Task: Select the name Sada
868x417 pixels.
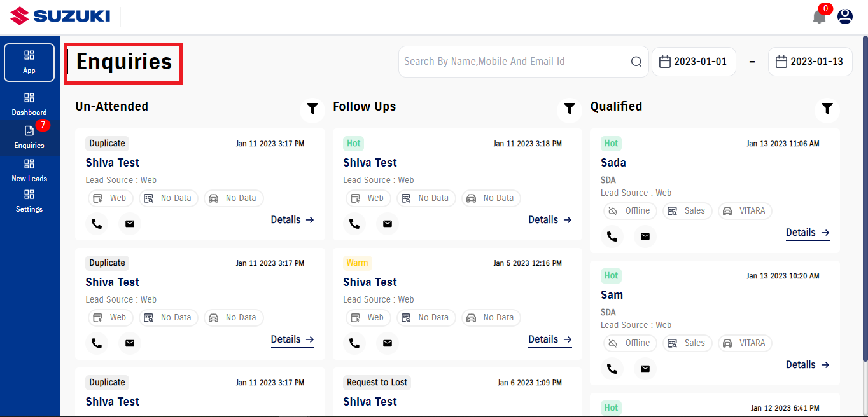Action: [613, 163]
